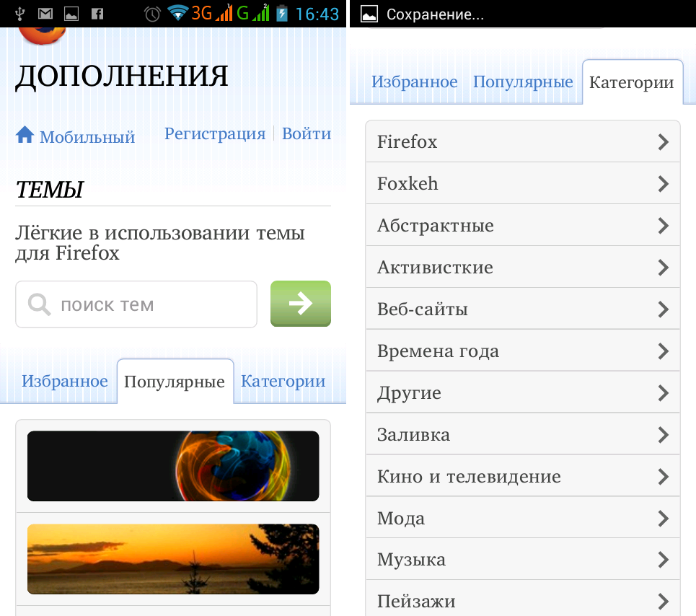Tap the ДОПОЛНЕНИЯ heading
Image resolution: width=696 pixels, height=616 pixels.
pyautogui.click(x=122, y=76)
